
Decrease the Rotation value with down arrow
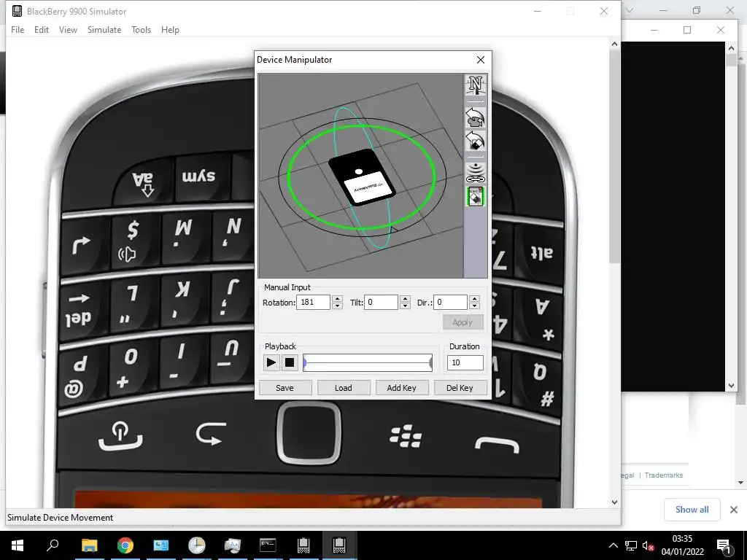[337, 306]
